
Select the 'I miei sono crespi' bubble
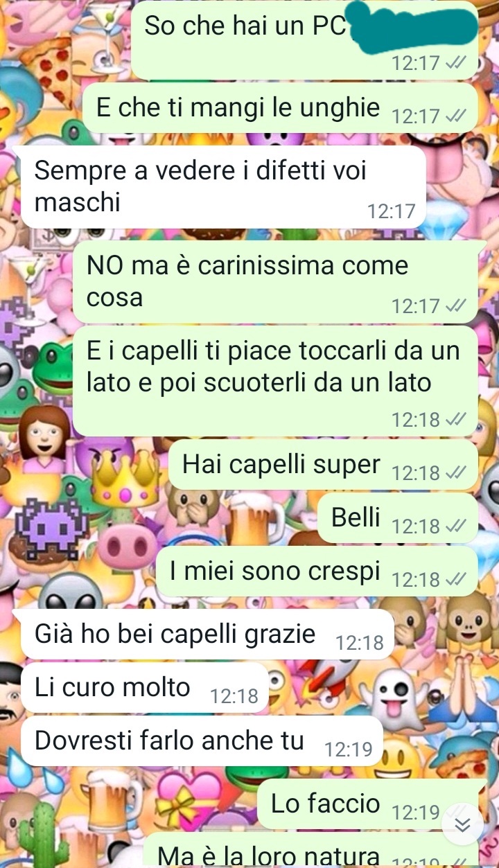pos(317,571)
